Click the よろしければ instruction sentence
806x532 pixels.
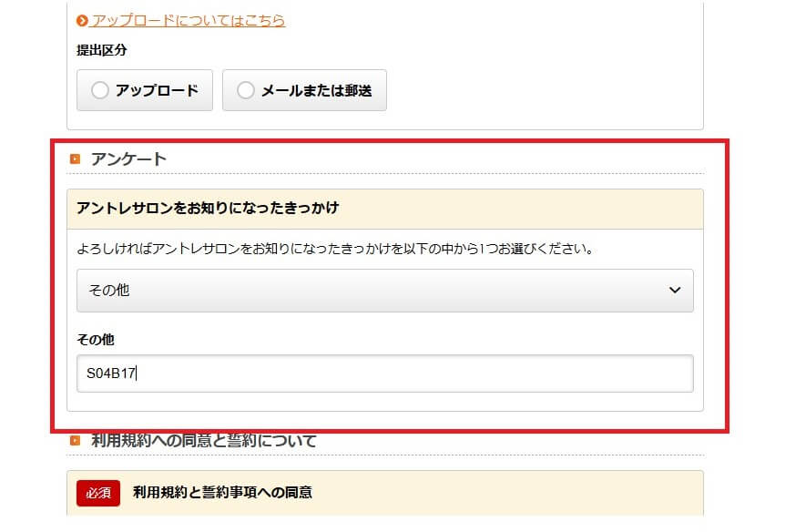[334, 249]
